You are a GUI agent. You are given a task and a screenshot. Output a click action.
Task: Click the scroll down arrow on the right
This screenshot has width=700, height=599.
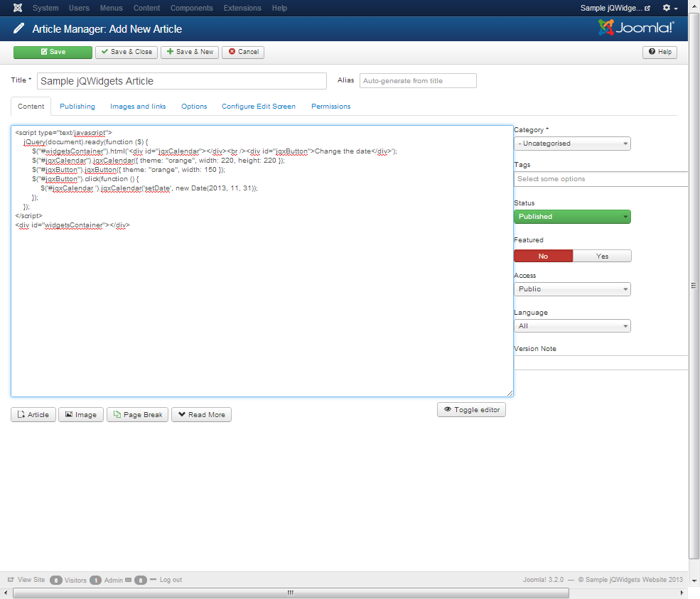694,581
